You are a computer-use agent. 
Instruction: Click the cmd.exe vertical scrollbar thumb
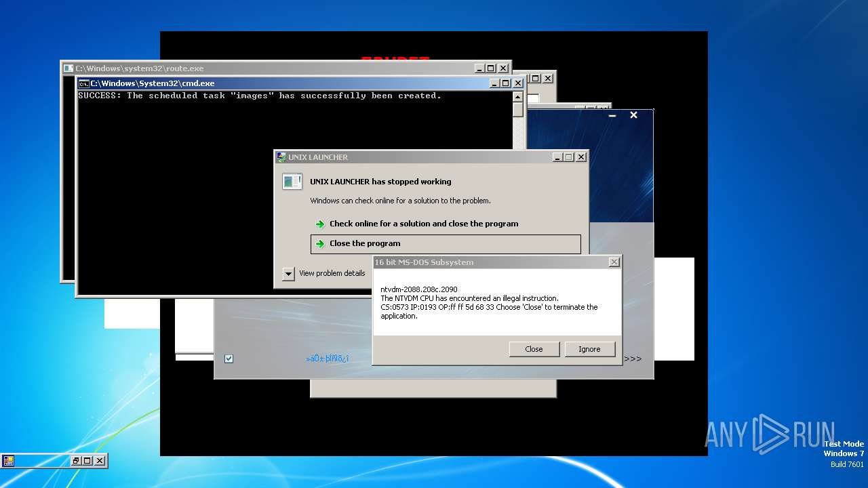(x=518, y=110)
